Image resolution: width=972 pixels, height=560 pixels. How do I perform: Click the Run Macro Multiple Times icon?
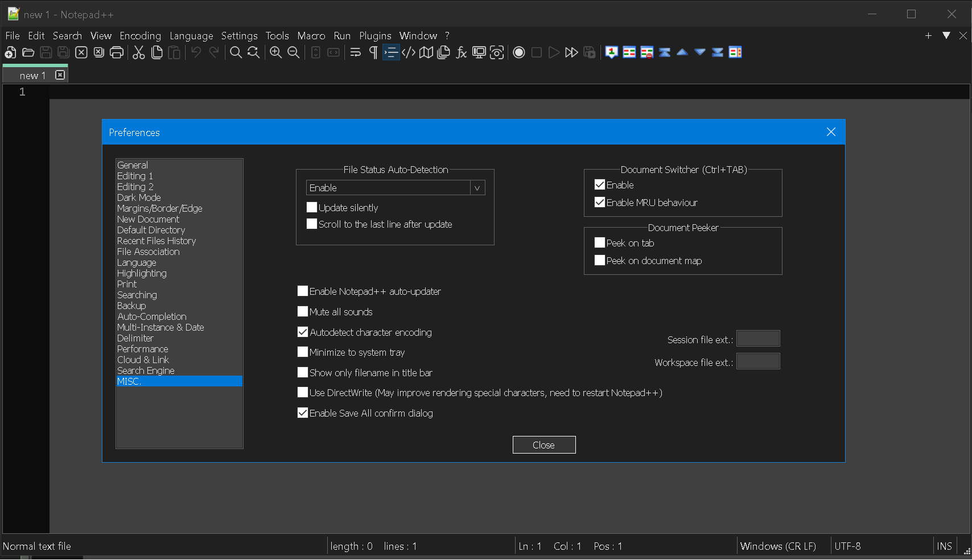tap(571, 52)
